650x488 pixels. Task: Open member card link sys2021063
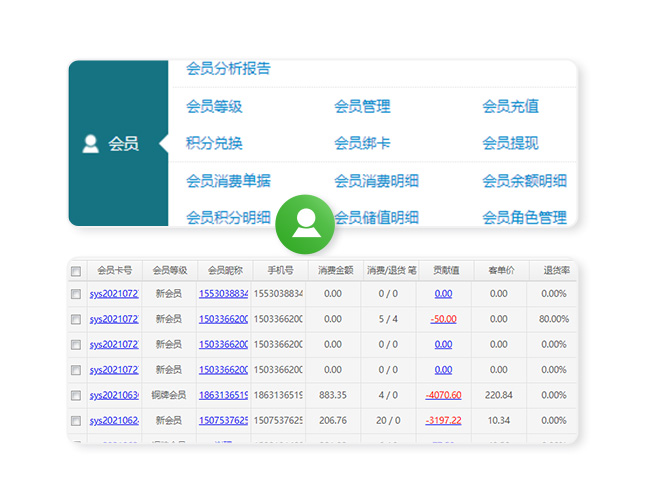coord(113,395)
